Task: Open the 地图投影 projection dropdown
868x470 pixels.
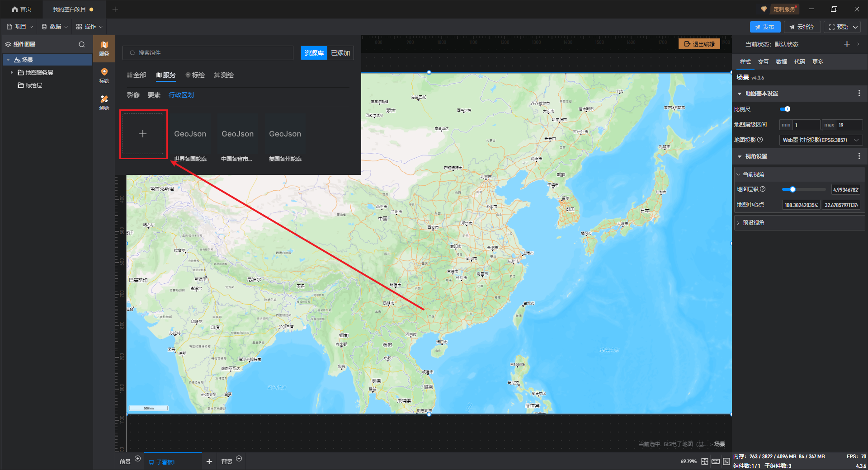Action: (x=821, y=140)
